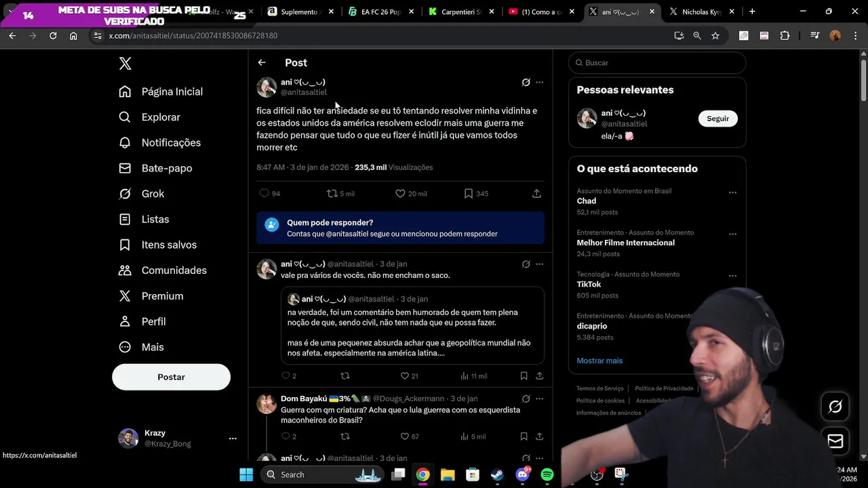Screen dimensions: 868x488
Task: Repost the main post with 5 mil reposts
Action: click(x=340, y=194)
